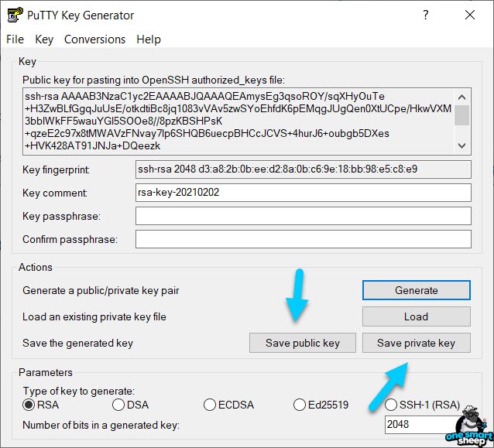Click the Key passphrase field

point(304,216)
